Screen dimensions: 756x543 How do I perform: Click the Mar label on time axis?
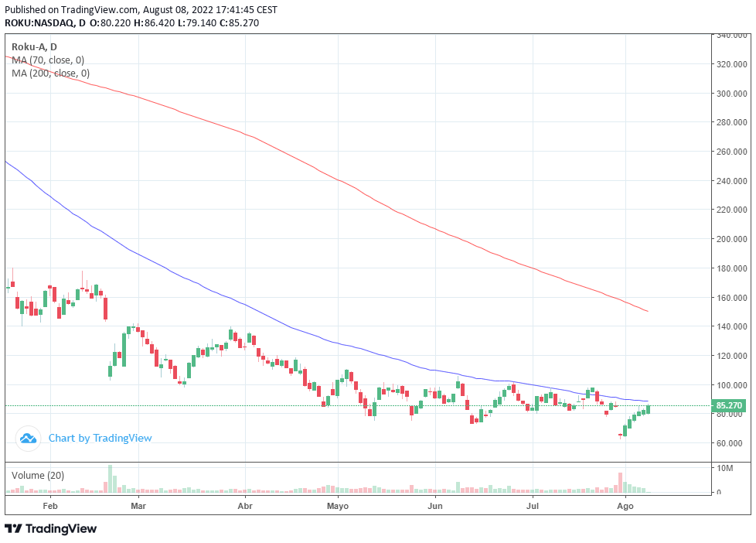tap(138, 506)
